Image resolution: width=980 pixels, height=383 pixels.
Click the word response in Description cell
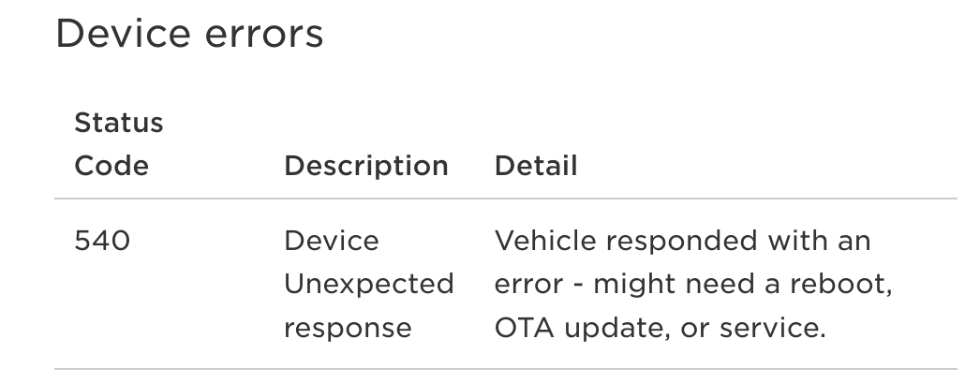(x=348, y=328)
